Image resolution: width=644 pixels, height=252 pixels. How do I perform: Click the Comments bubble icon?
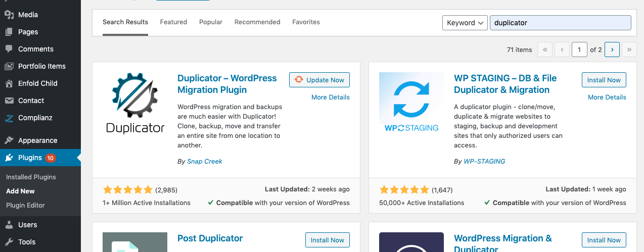click(x=9, y=49)
